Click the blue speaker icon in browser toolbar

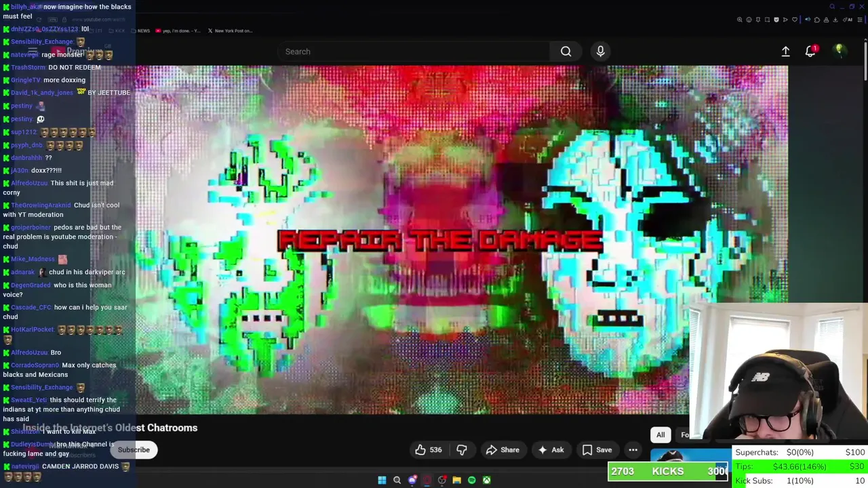808,20
